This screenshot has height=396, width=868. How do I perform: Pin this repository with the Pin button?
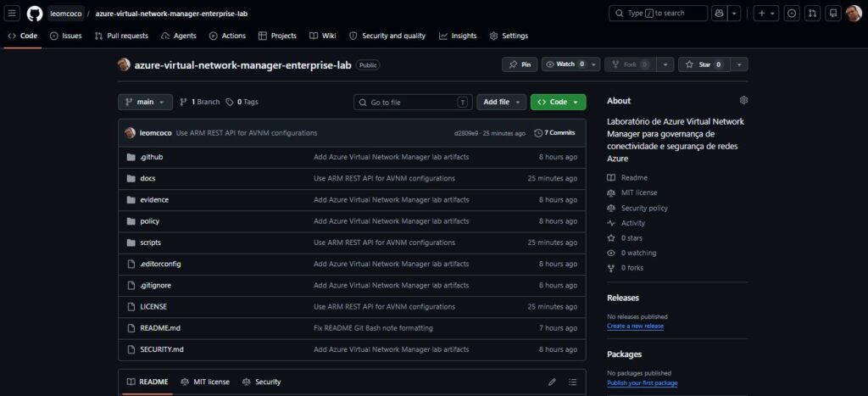point(520,64)
